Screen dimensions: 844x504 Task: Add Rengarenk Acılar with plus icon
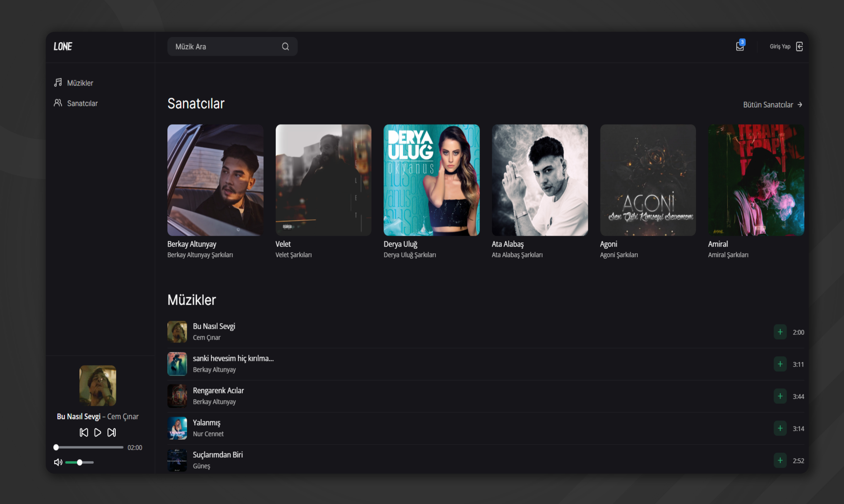[x=780, y=396]
